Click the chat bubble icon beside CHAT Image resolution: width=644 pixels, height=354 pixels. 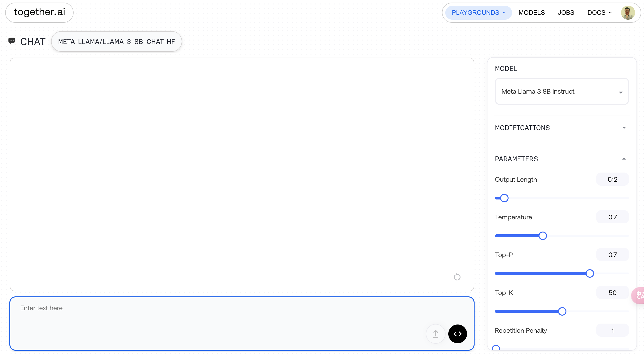(11, 41)
